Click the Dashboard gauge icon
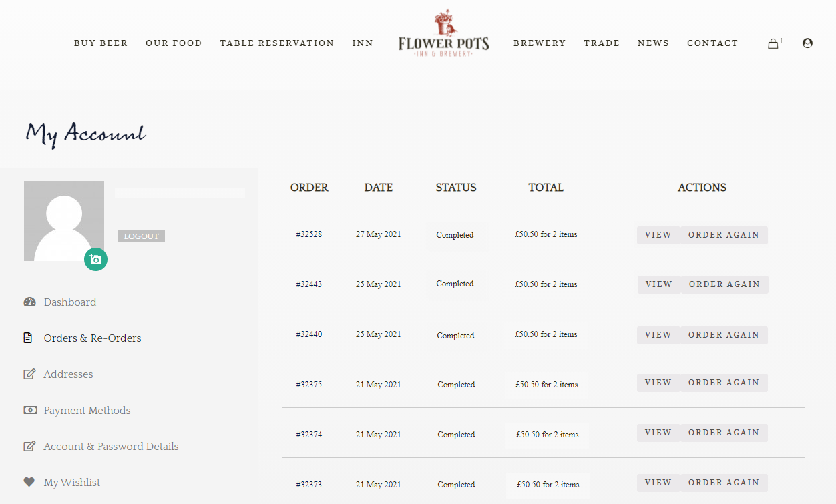The image size is (836, 504). 29,302
